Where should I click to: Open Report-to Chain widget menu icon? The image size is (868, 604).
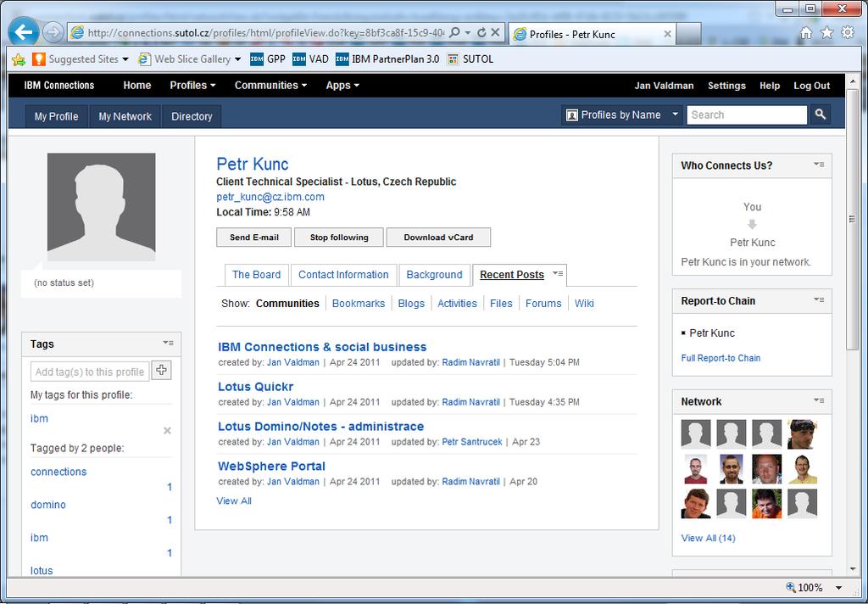(819, 299)
